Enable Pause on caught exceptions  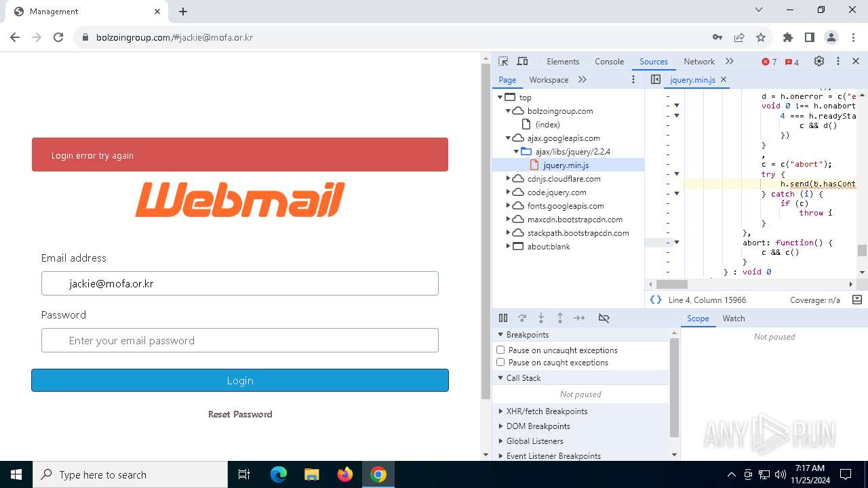(x=500, y=362)
